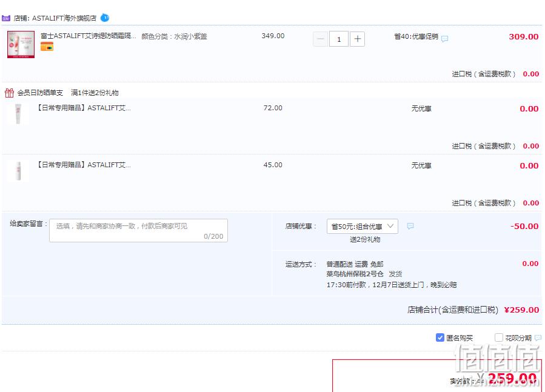Click the orange card icon under product title
This screenshot has height=392, width=545.
(47, 47)
